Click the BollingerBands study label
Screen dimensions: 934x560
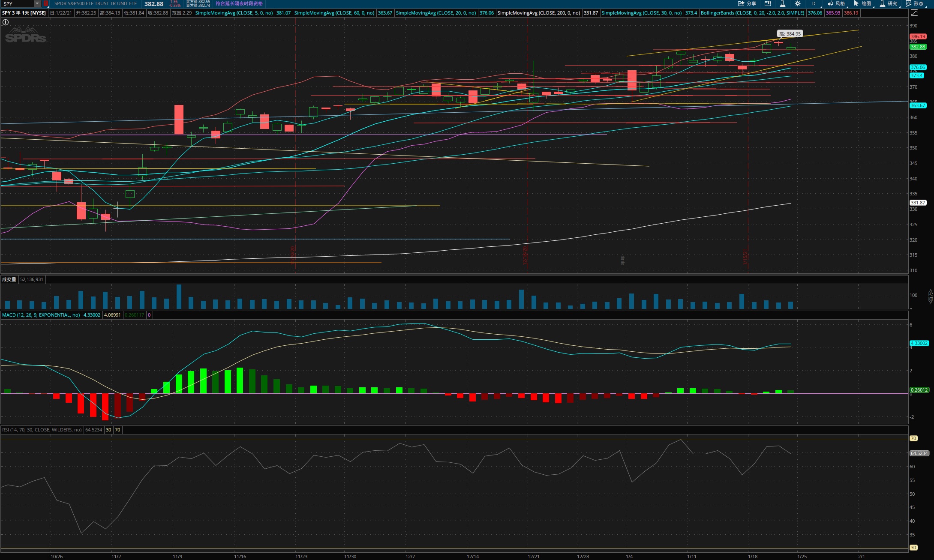click(x=752, y=13)
